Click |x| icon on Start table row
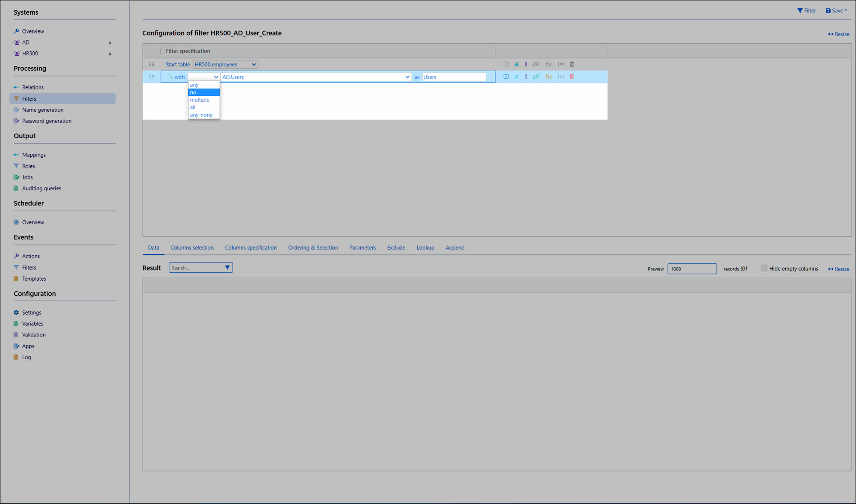 561,64
